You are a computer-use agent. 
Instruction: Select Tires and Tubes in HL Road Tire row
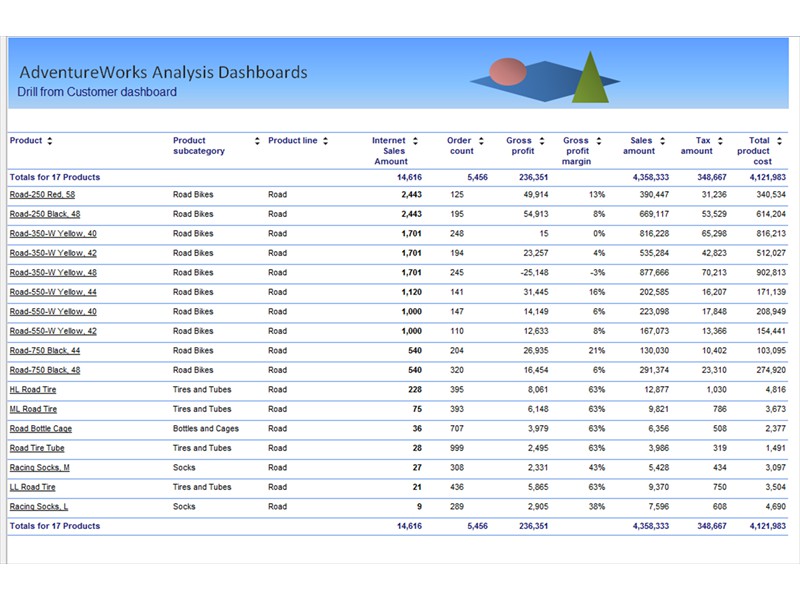click(202, 390)
